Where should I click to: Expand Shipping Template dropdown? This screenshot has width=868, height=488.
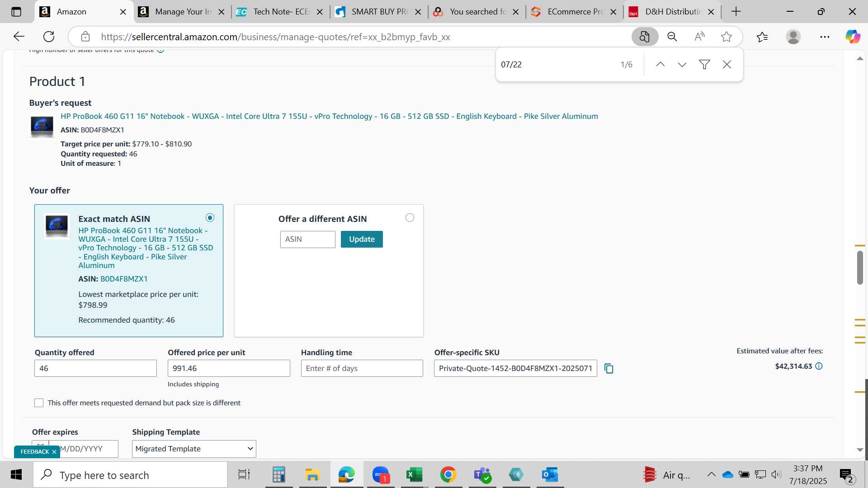(x=194, y=449)
